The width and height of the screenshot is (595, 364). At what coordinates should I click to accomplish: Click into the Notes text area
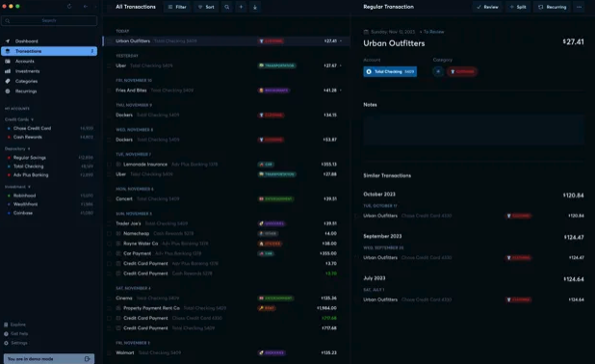[x=473, y=129]
